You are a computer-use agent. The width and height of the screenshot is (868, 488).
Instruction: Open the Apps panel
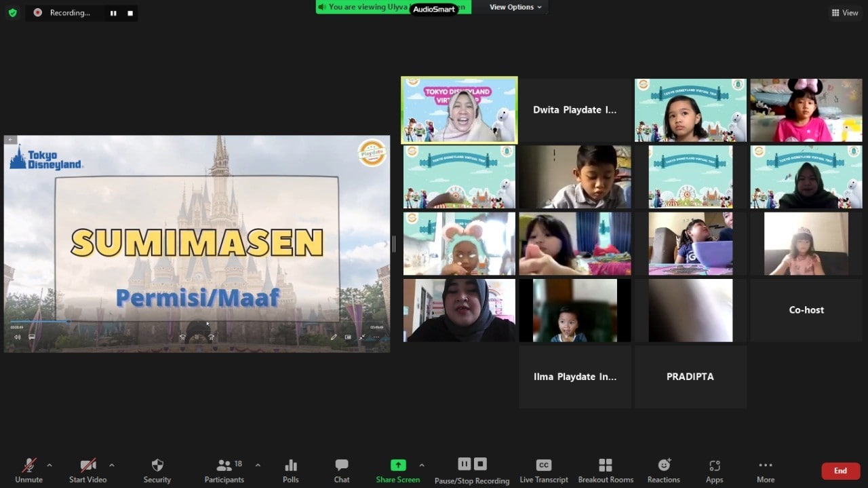(715, 470)
